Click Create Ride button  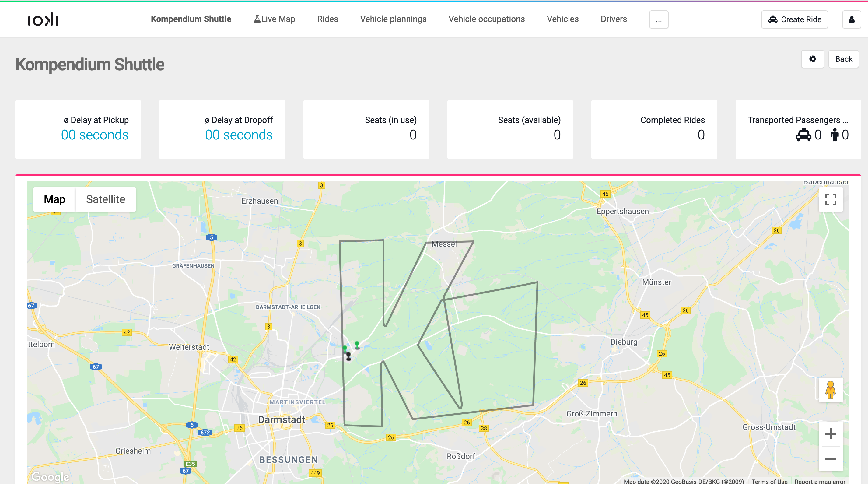(795, 19)
